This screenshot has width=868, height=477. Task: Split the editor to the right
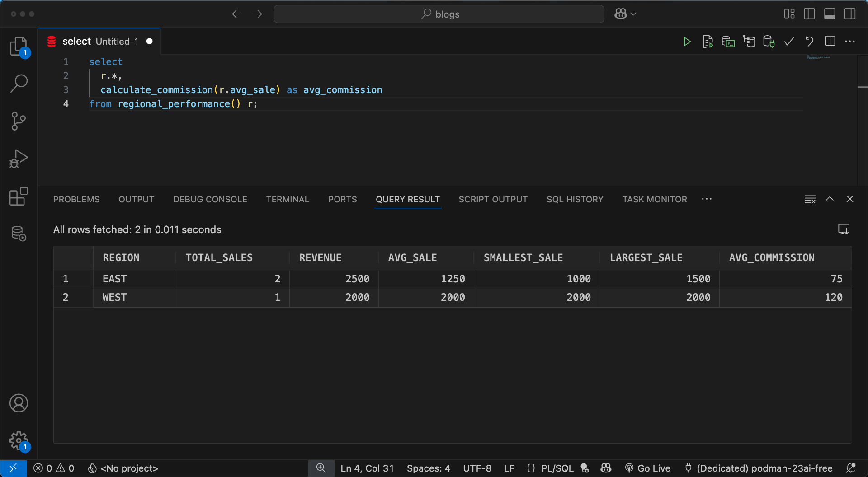830,42
